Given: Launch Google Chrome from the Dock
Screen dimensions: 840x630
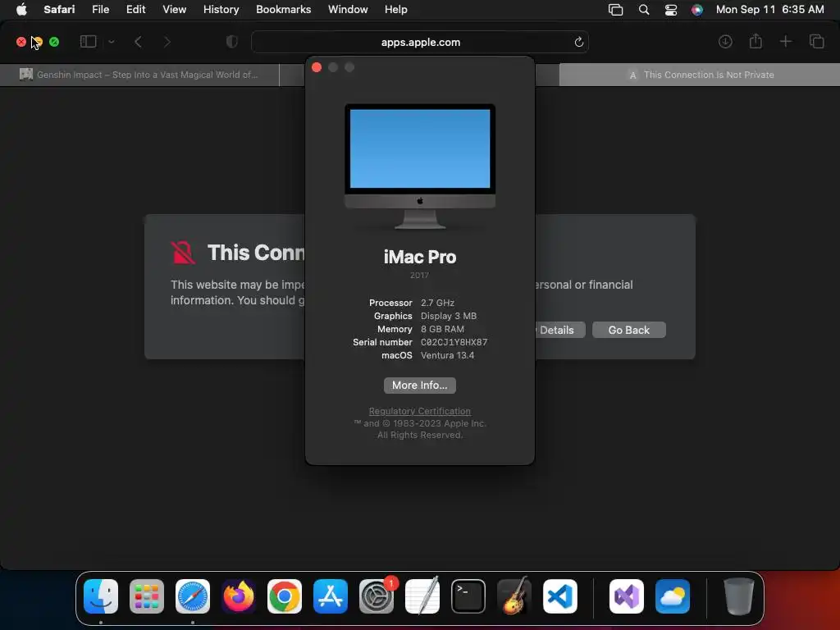Looking at the screenshot, I should tap(285, 596).
